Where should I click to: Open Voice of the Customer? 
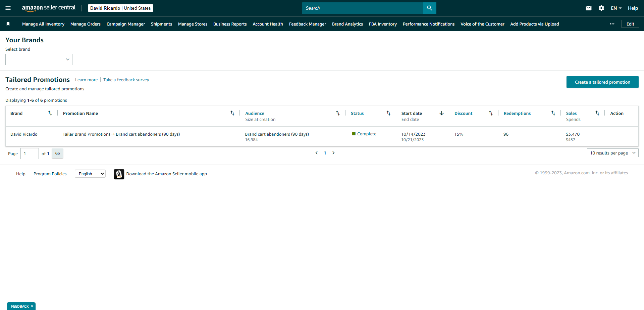pyautogui.click(x=482, y=24)
